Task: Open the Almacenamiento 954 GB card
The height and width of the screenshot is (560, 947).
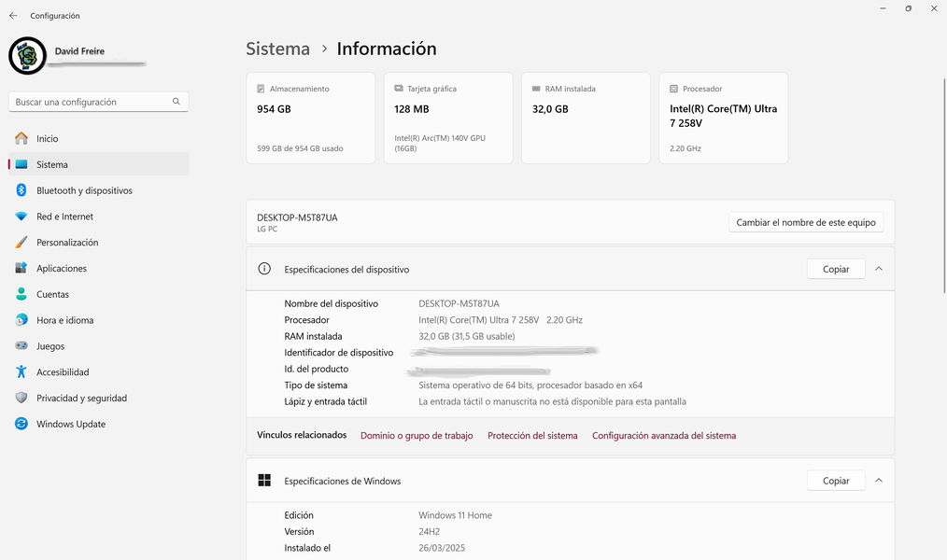Action: [x=310, y=118]
